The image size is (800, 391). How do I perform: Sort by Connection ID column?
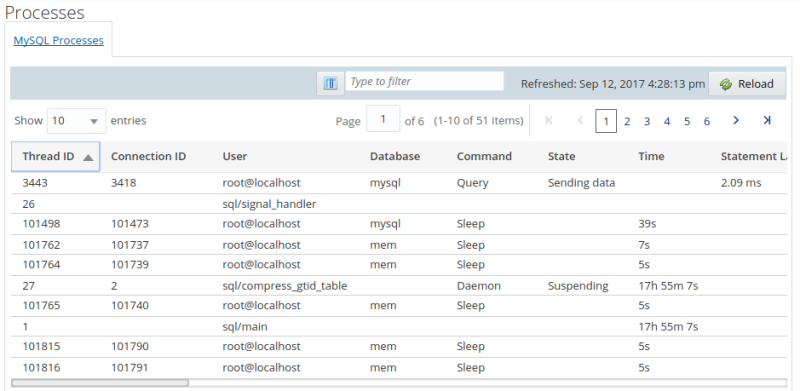pyautogui.click(x=148, y=156)
